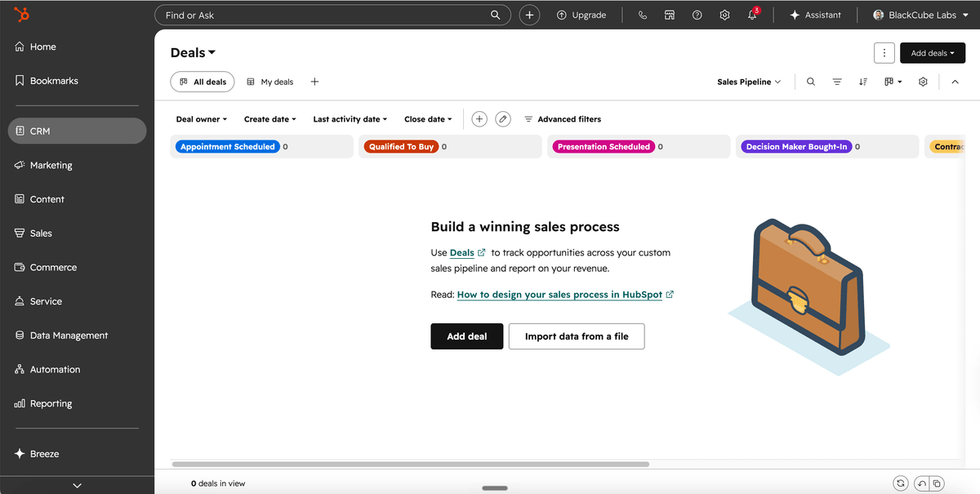
Task: Open Last activity date filter dropdown
Action: [x=350, y=119]
